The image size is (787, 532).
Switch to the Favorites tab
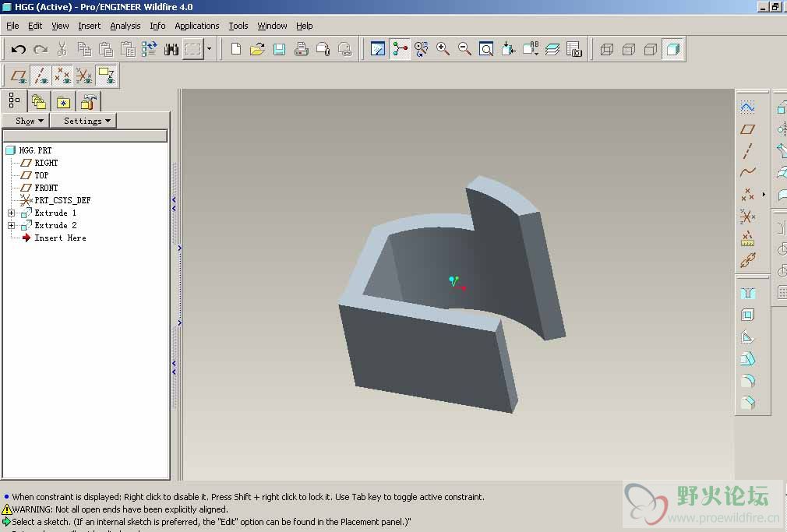click(63, 102)
